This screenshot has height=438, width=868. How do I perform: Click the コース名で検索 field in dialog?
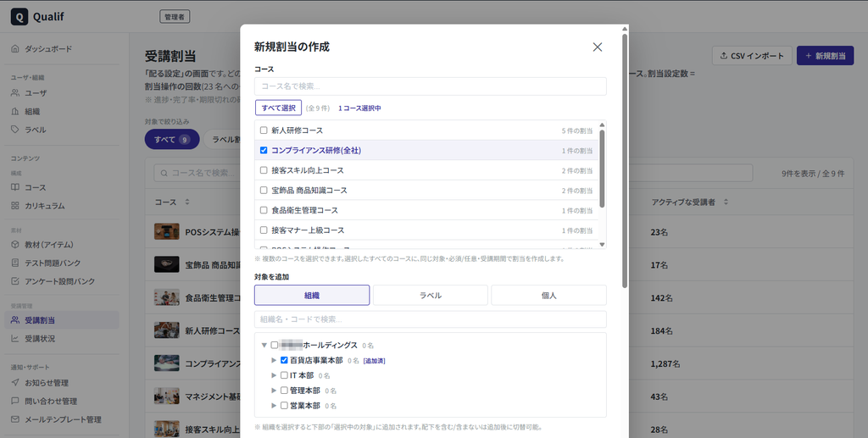430,86
